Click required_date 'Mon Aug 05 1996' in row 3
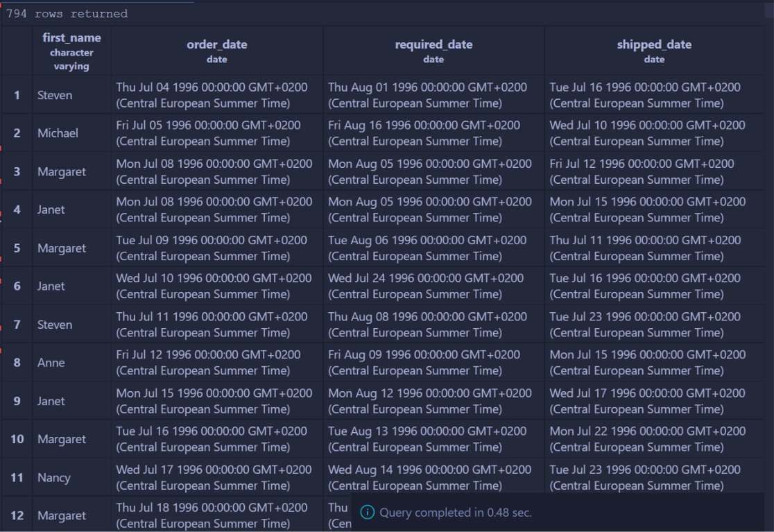Image resolution: width=774 pixels, height=532 pixels. pyautogui.click(x=433, y=171)
